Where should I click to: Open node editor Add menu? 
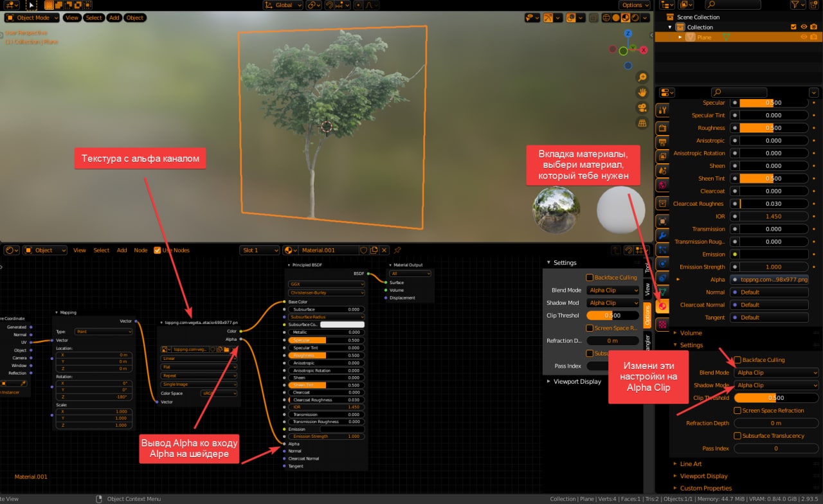point(122,250)
